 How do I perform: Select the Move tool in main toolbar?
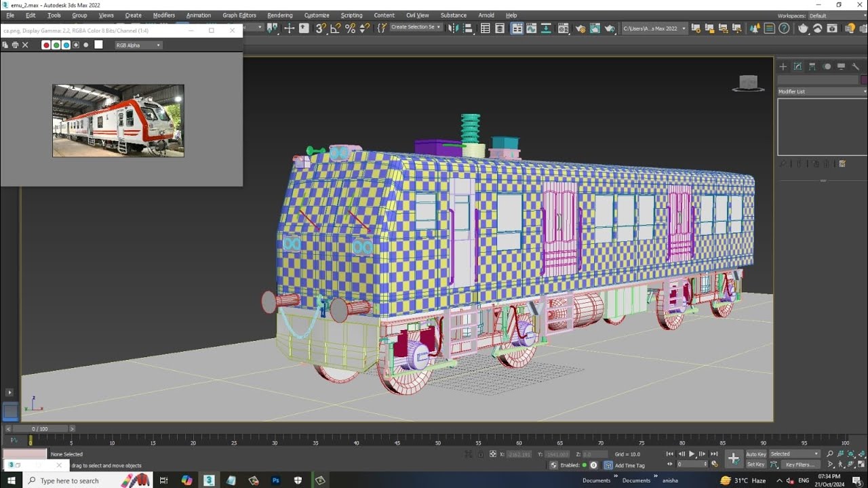click(289, 28)
